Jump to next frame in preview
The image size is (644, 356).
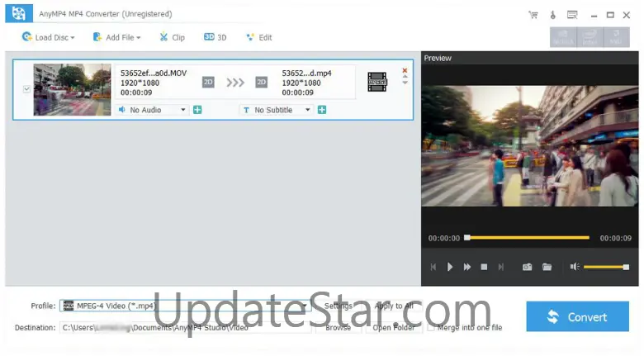[501, 267]
